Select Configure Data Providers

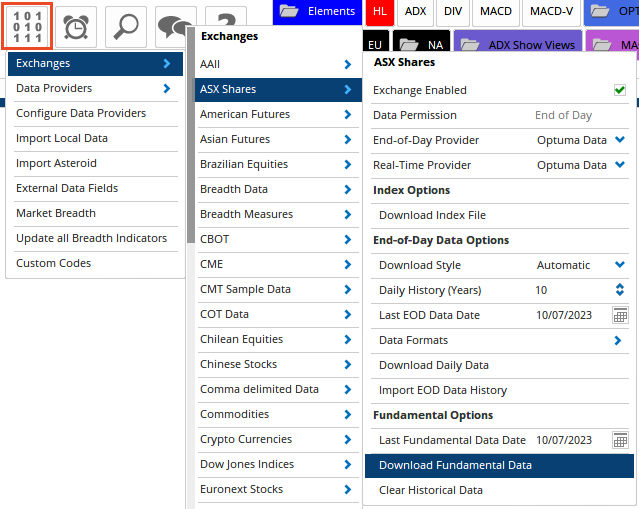pos(96,113)
